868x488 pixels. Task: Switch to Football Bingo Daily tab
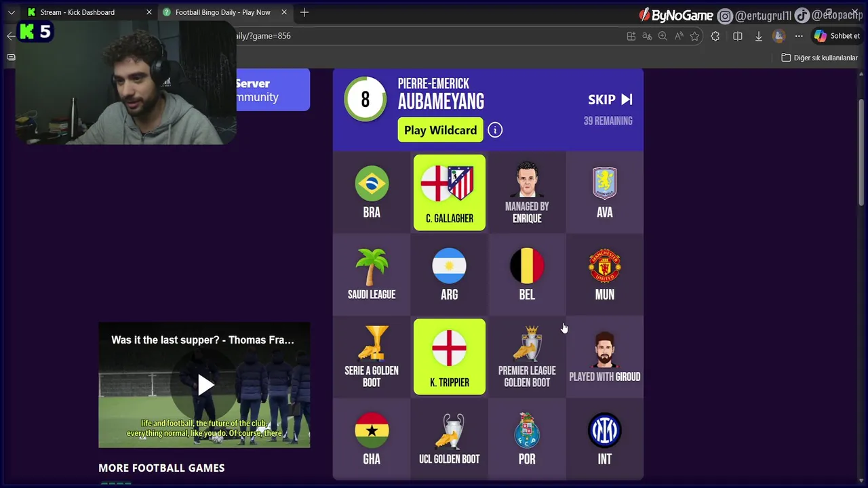click(x=223, y=12)
